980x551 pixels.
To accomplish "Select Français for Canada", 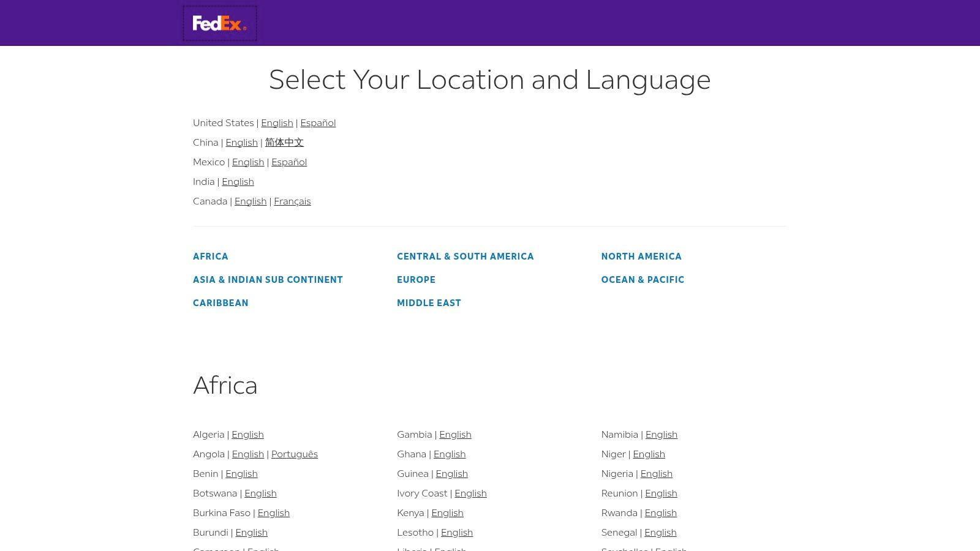I will 292,201.
